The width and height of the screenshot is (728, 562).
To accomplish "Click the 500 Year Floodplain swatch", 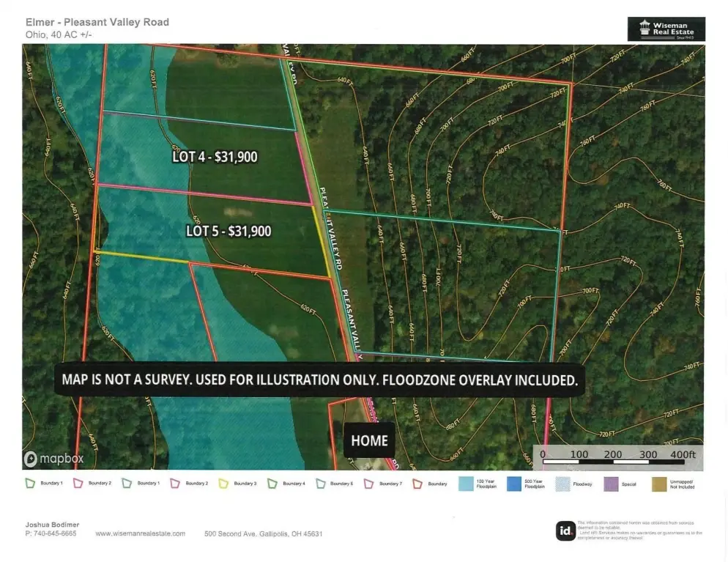I will [x=514, y=484].
